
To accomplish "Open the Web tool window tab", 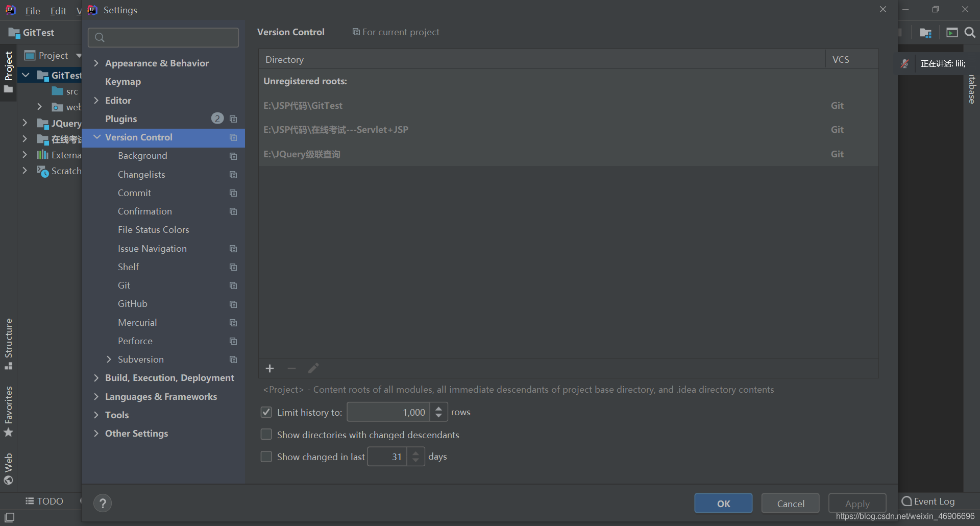I will coord(8,468).
